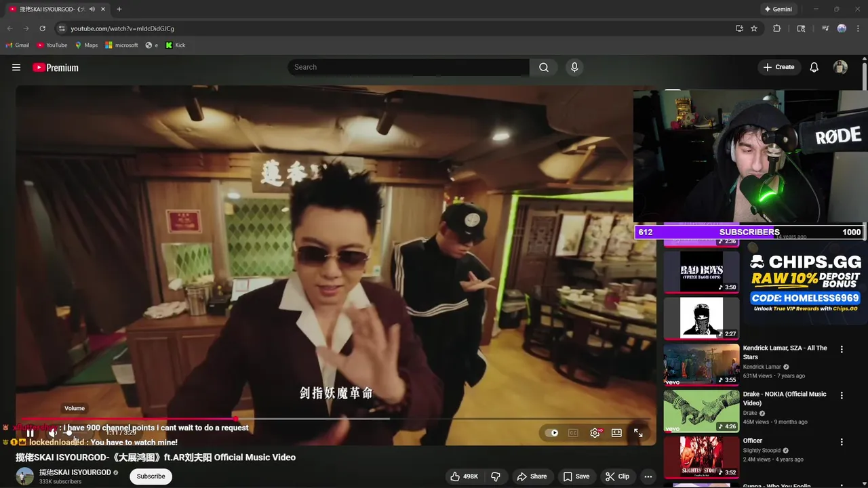Toggle closed captions CC button
The width and height of the screenshot is (868, 488).
[x=573, y=433]
